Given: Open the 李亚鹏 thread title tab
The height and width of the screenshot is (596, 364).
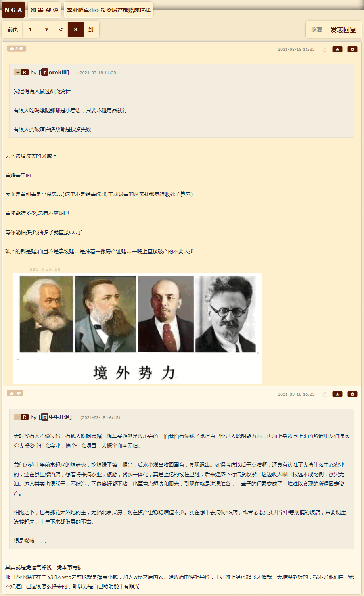Looking at the screenshot, I should tap(109, 10).
